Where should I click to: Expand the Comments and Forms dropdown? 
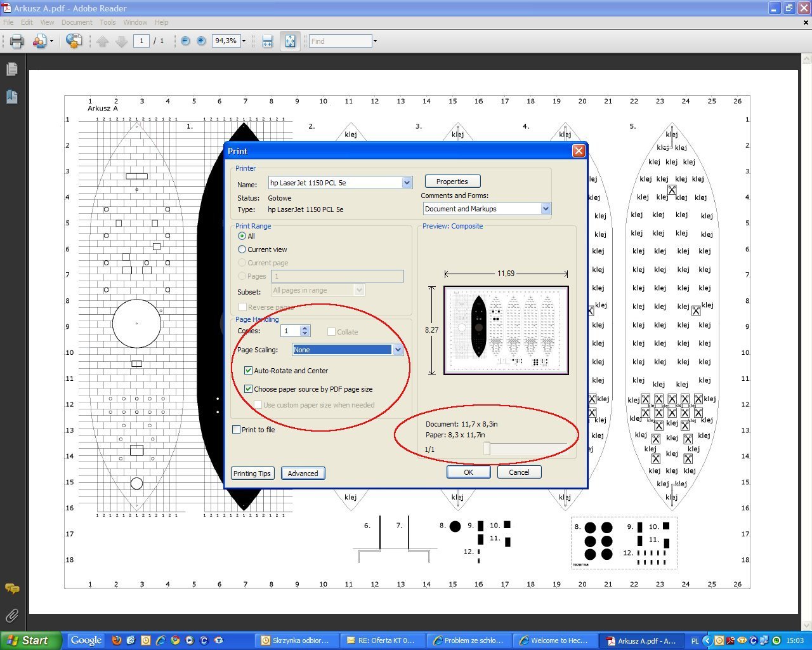point(545,209)
